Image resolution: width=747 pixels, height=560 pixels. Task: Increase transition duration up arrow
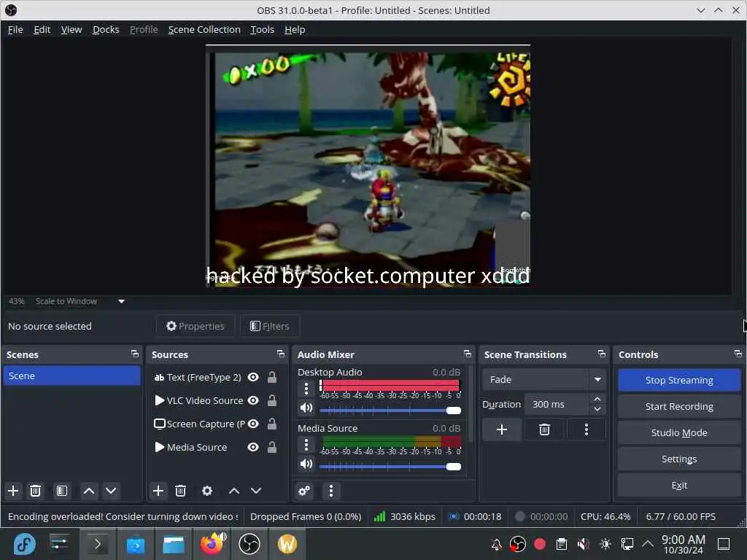pyautogui.click(x=597, y=399)
